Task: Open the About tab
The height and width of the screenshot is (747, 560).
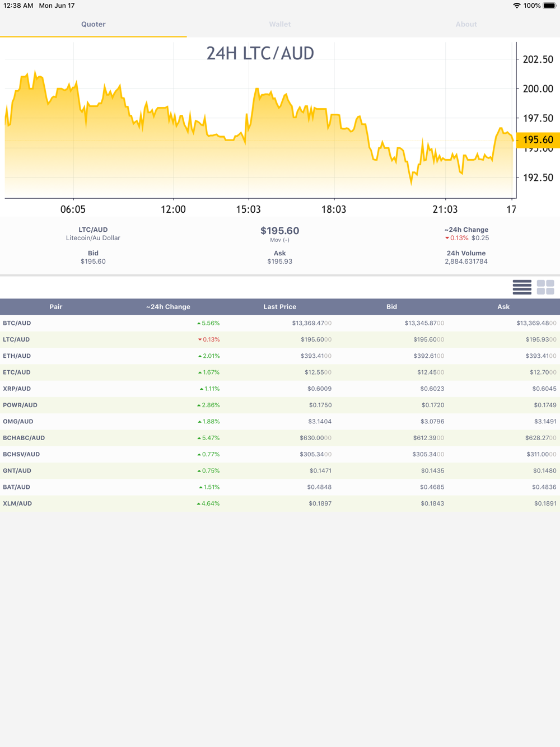Action: tap(466, 24)
